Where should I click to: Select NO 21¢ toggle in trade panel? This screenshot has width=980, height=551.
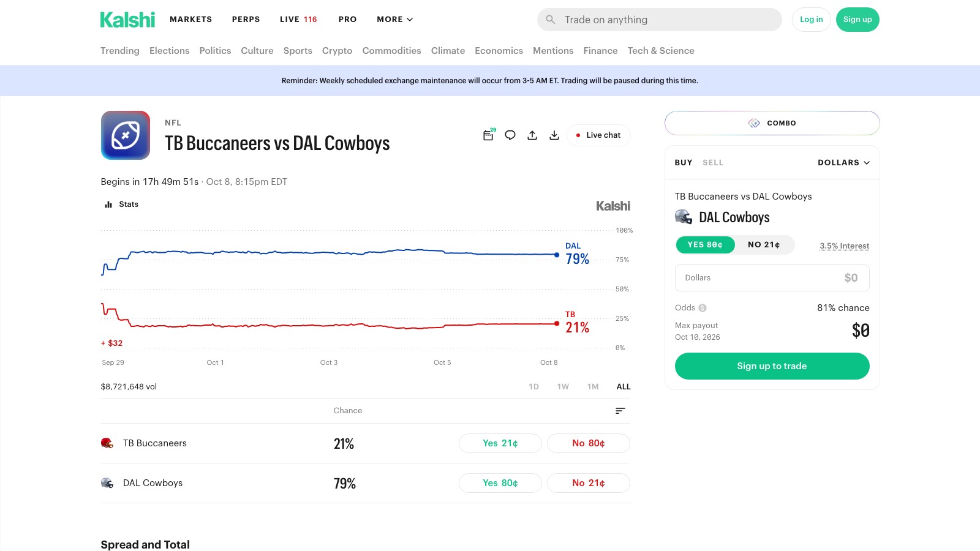(764, 245)
